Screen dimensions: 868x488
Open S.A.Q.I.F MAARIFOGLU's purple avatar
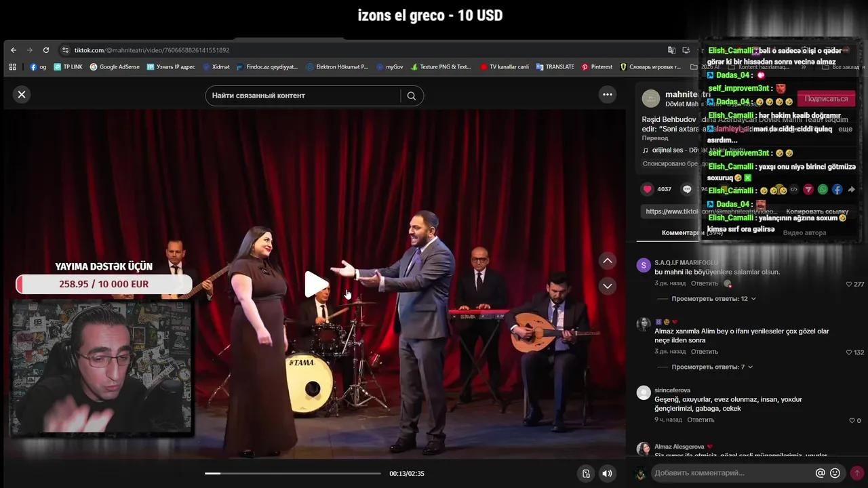coord(644,265)
